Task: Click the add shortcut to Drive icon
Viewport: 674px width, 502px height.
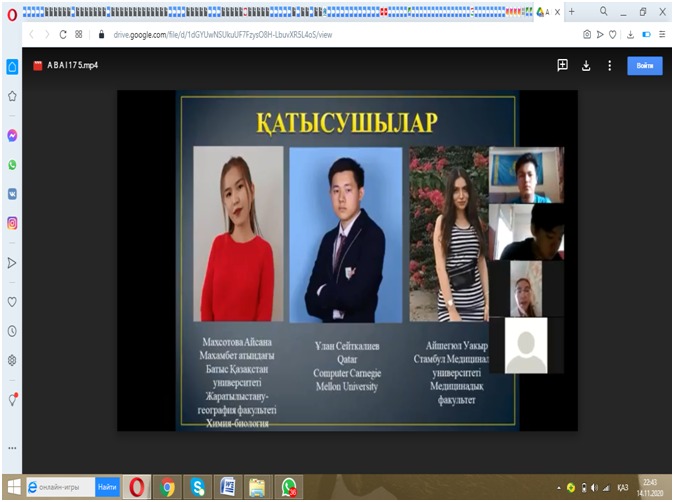Action: click(x=562, y=65)
